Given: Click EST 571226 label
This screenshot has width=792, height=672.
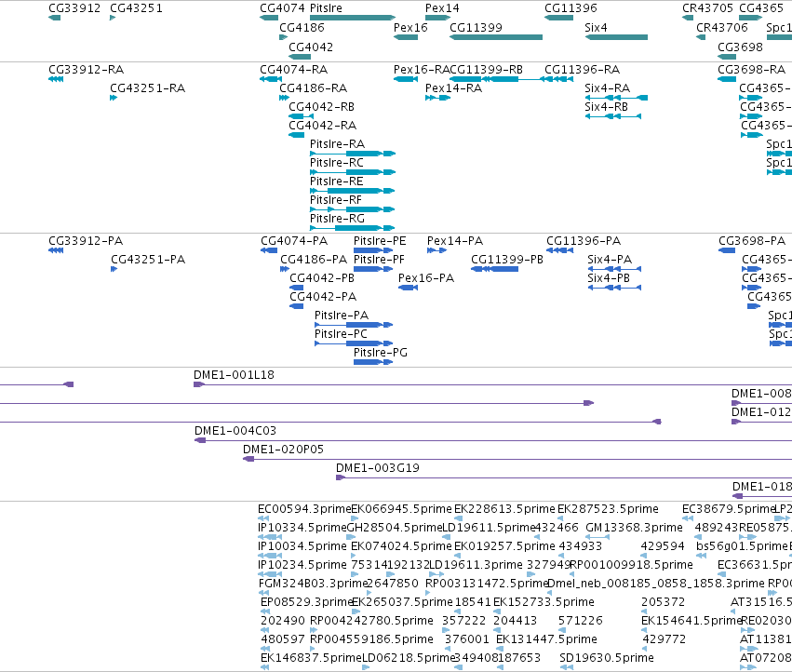Looking at the screenshot, I should (x=581, y=621).
